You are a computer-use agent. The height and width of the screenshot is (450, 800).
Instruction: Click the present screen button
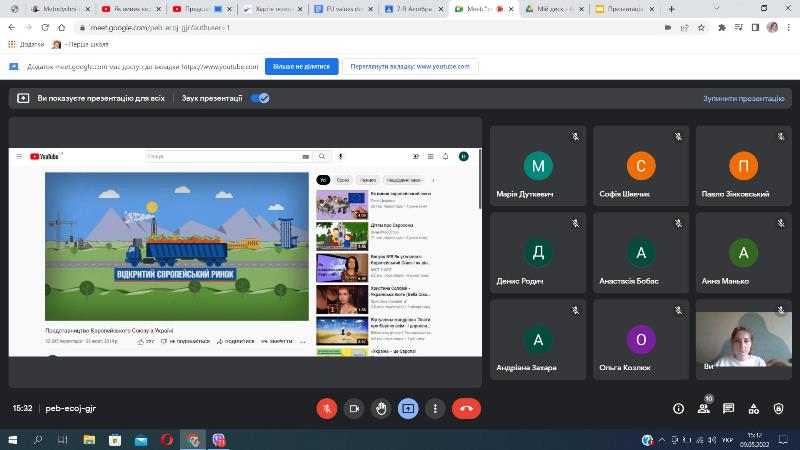[408, 408]
